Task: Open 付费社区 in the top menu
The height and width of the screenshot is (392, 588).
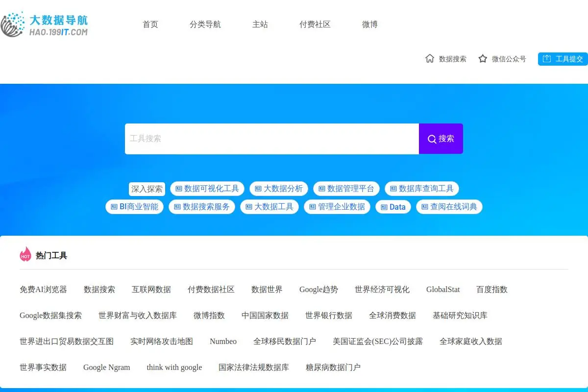Action: click(x=315, y=24)
